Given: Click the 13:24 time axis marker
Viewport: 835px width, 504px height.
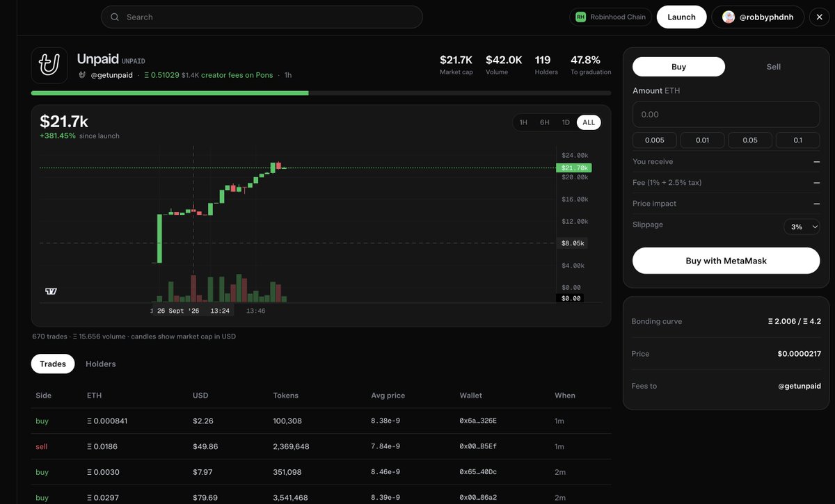Looking at the screenshot, I should click(220, 311).
